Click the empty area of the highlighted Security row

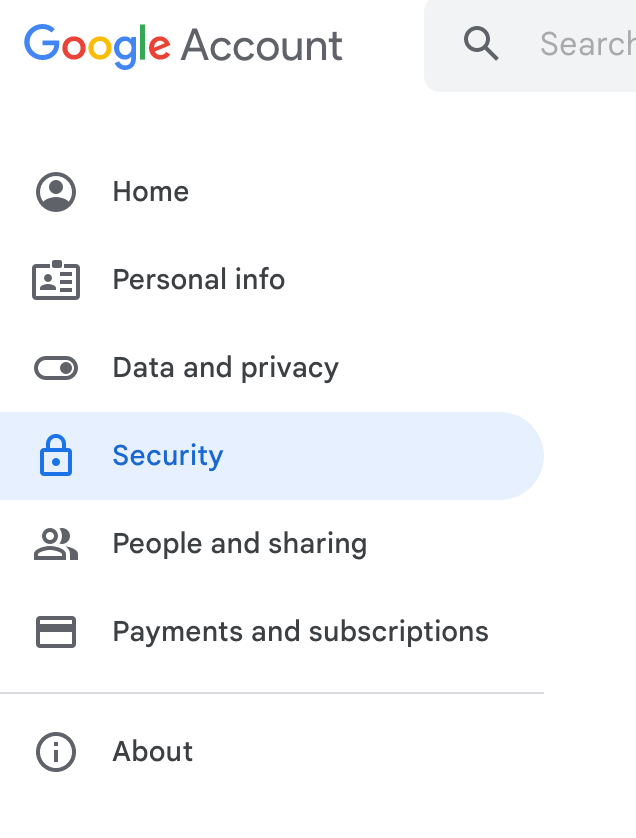[400, 456]
